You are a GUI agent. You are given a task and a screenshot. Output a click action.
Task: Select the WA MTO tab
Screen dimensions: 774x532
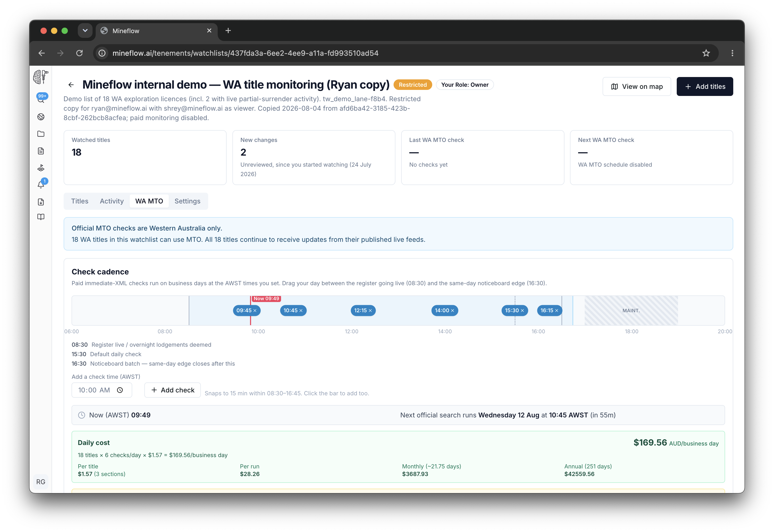(x=149, y=201)
